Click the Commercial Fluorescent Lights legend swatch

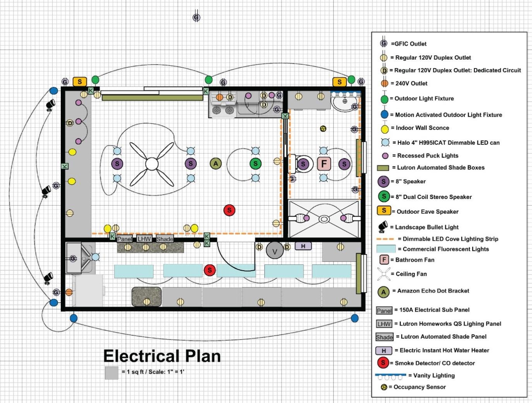click(x=386, y=249)
